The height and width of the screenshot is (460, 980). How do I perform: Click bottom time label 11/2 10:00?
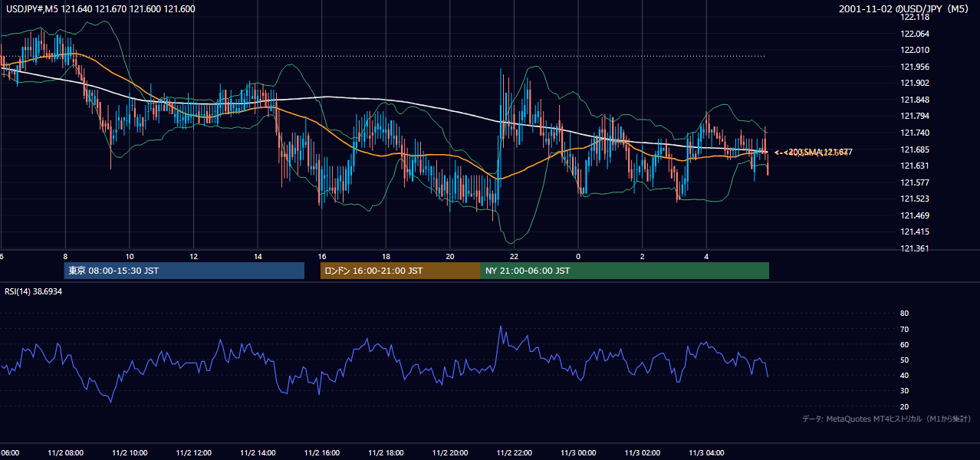[x=130, y=453]
